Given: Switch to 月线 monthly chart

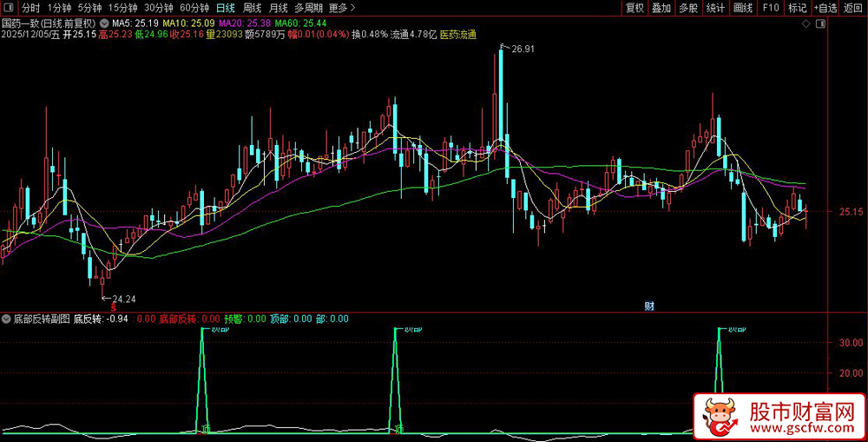Looking at the screenshot, I should point(278,8).
